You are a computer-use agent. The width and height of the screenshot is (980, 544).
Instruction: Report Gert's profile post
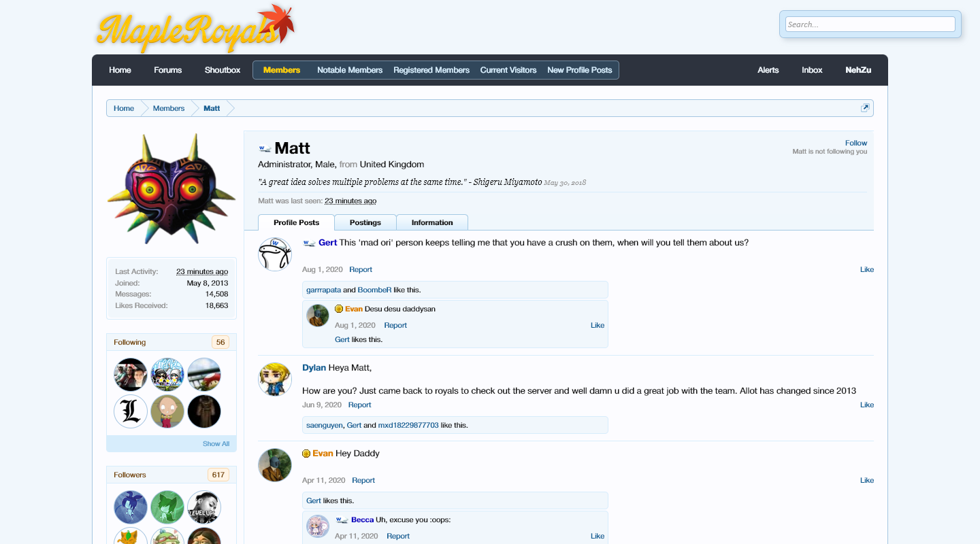(x=361, y=269)
